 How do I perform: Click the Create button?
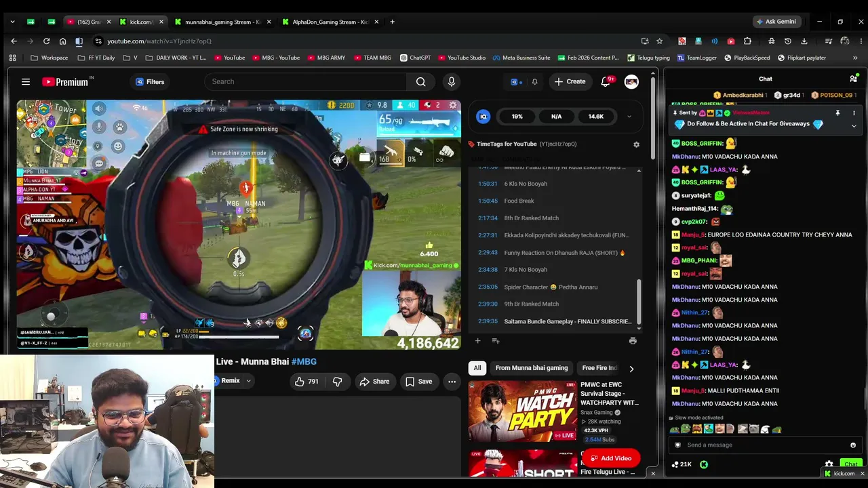point(570,82)
